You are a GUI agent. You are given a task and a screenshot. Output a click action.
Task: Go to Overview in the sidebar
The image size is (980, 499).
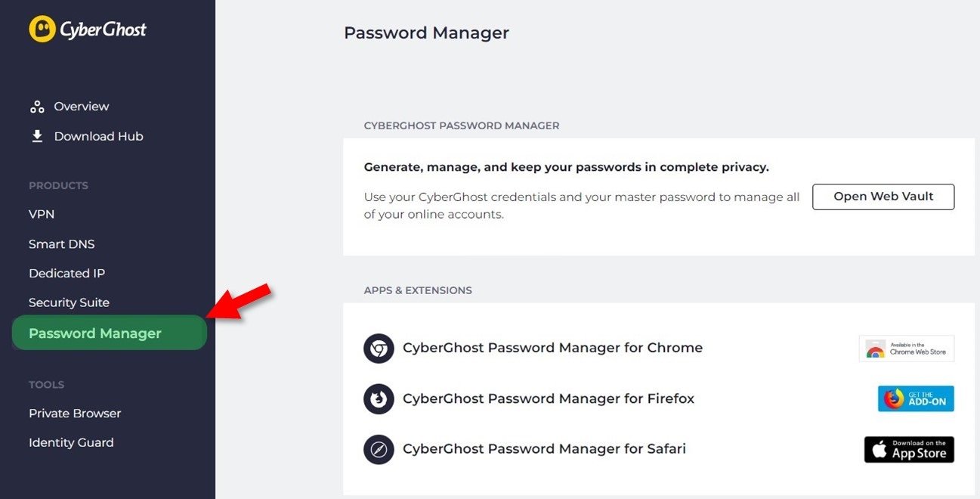click(x=82, y=107)
